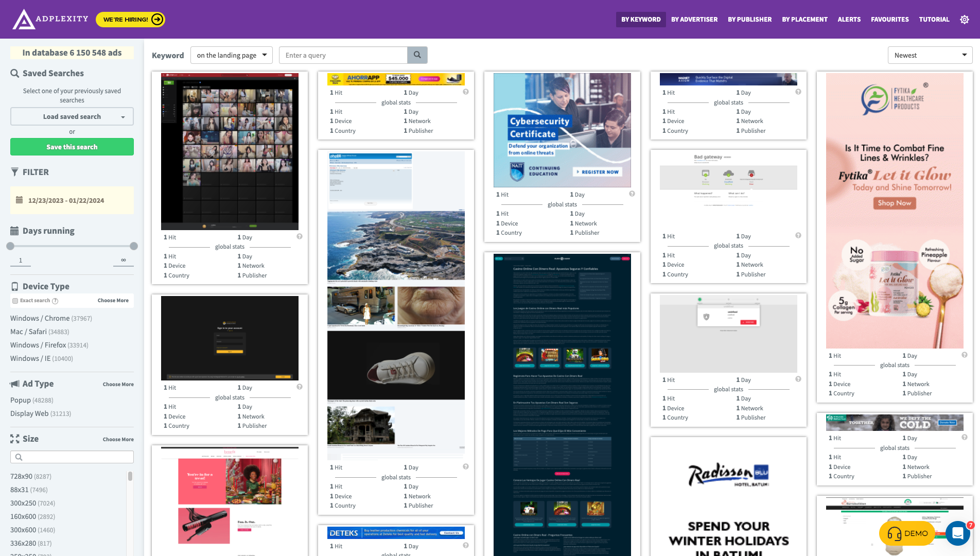Enable the Exact search checkbox

(15, 301)
